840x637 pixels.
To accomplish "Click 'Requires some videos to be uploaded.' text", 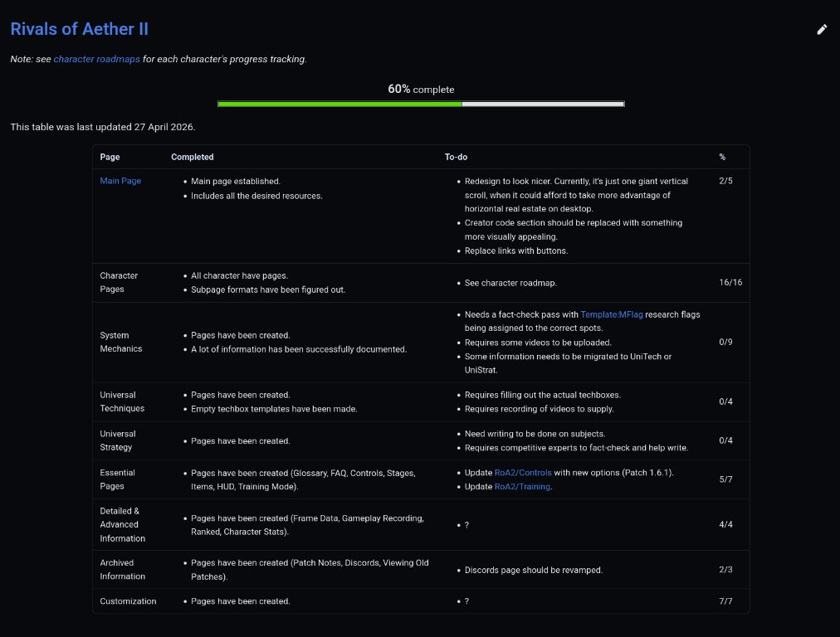I will (538, 343).
